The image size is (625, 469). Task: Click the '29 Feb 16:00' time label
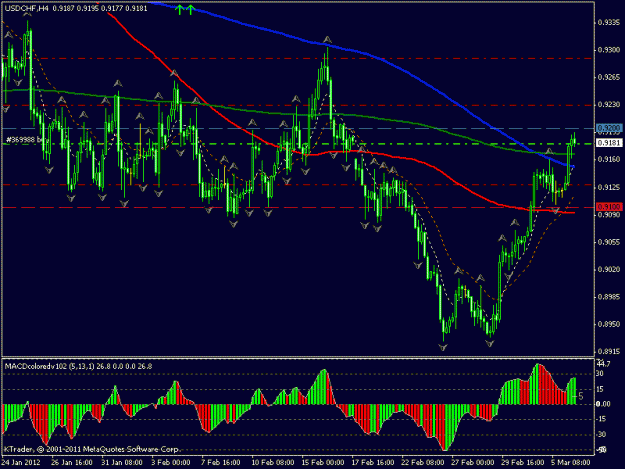(x=523, y=463)
